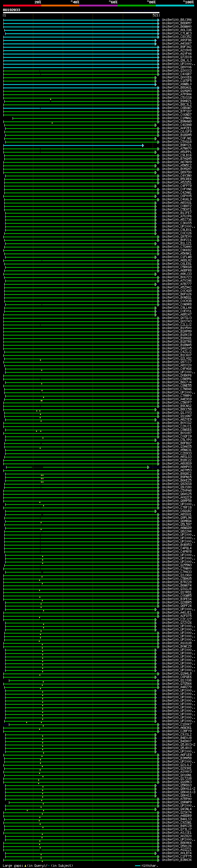
Task: Select hit label UniRef100_C5XSS8
Action: point(177,98)
